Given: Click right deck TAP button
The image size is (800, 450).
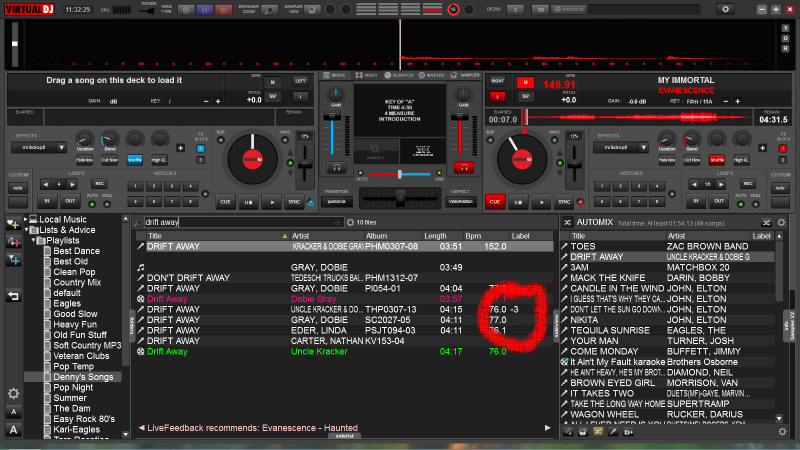Looking at the screenshot, I should [525, 96].
